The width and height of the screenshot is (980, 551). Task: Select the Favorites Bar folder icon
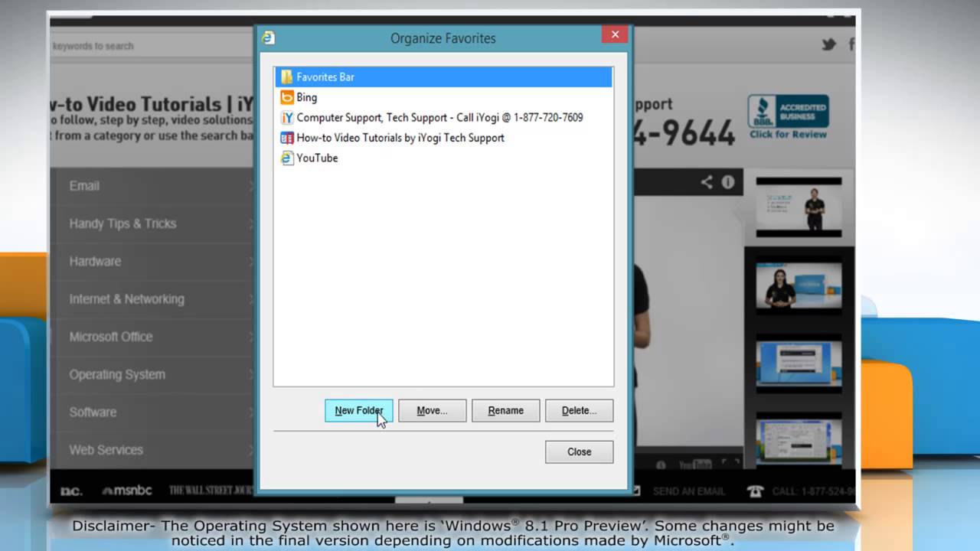click(287, 77)
